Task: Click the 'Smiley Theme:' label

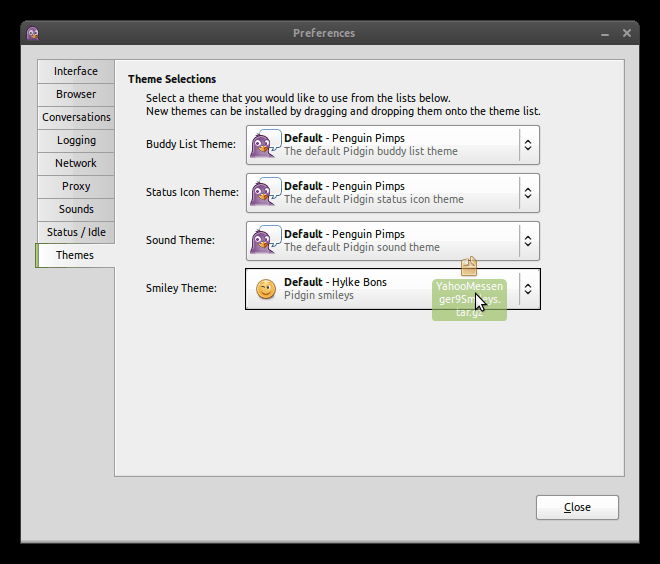Action: [x=181, y=288]
